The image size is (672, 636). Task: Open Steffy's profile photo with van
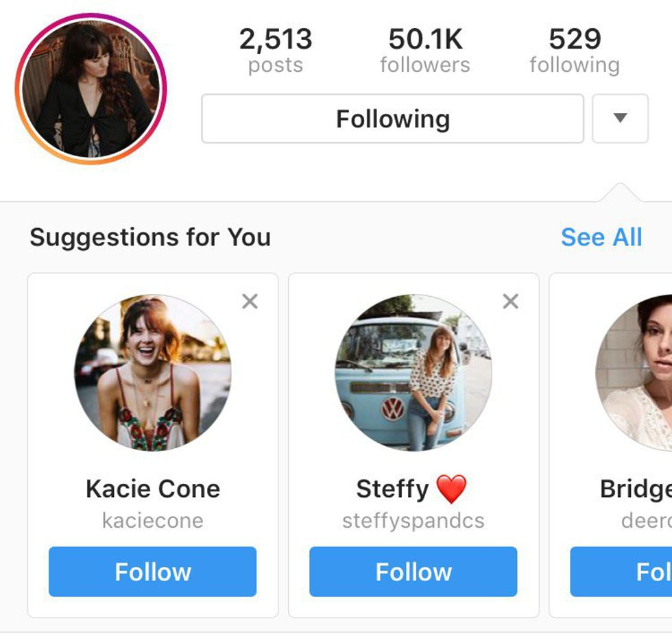(x=413, y=373)
